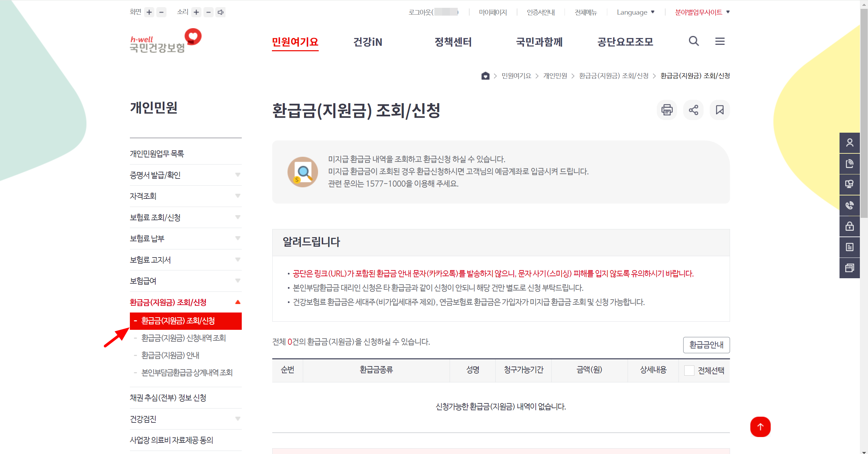Click the phone call icon in sidebar

click(x=849, y=205)
